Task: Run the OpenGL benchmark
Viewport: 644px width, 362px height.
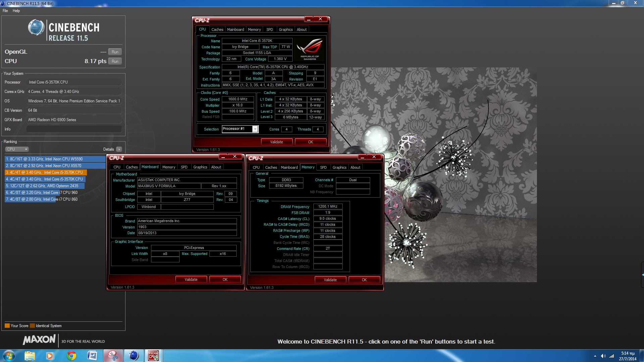Action: click(115, 52)
